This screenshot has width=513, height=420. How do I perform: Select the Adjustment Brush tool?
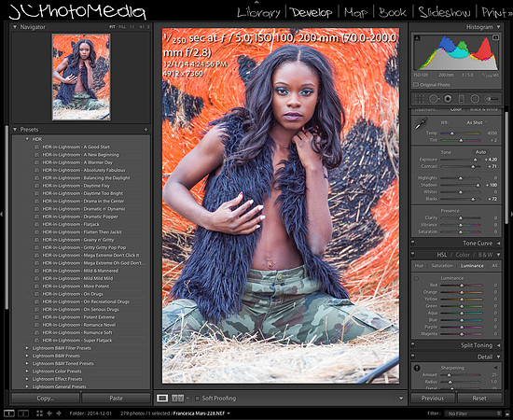492,99
